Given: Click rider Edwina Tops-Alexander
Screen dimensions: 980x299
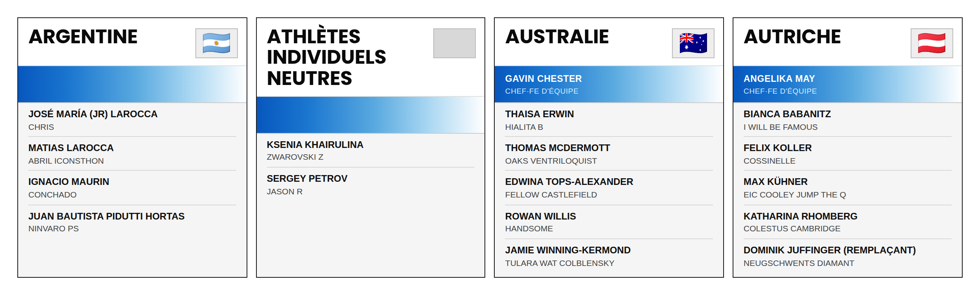Looking at the screenshot, I should point(609,188).
